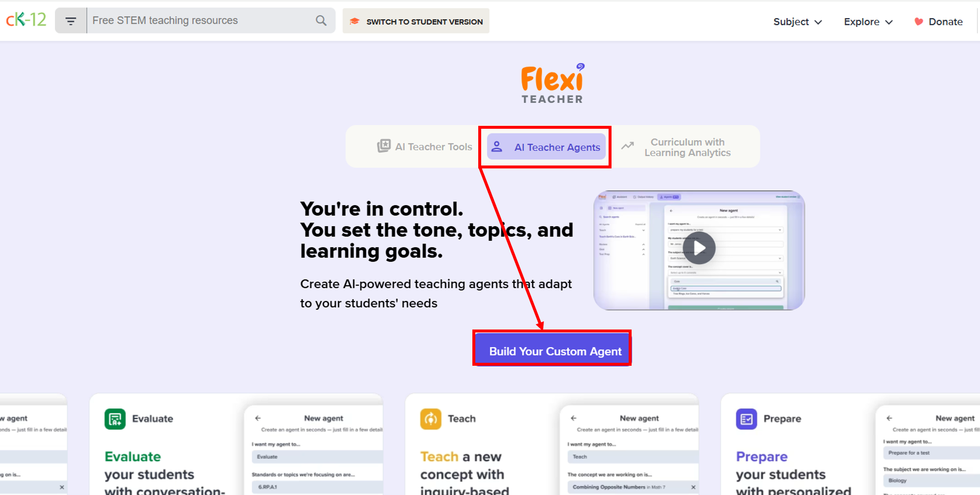Open the Evaluate agent type field
The height and width of the screenshot is (495, 980).
pyautogui.click(x=317, y=457)
